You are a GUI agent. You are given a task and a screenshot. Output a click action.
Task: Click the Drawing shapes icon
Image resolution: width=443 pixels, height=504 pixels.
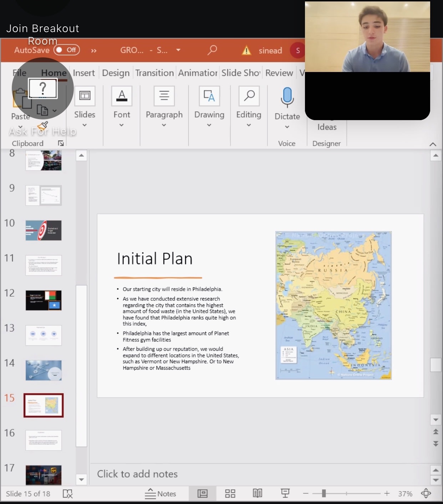point(209,96)
